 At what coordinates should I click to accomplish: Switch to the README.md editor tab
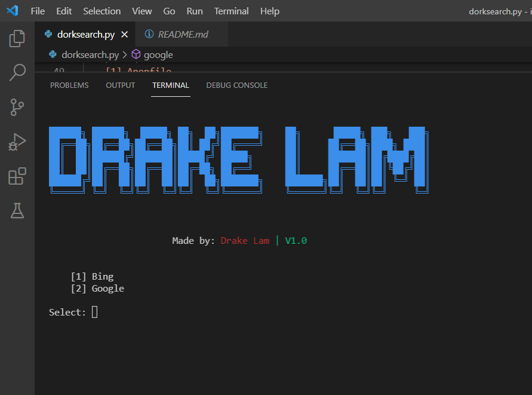pyautogui.click(x=183, y=34)
